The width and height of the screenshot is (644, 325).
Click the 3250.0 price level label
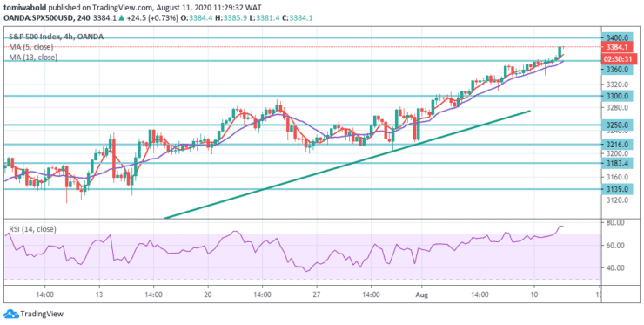(618, 125)
